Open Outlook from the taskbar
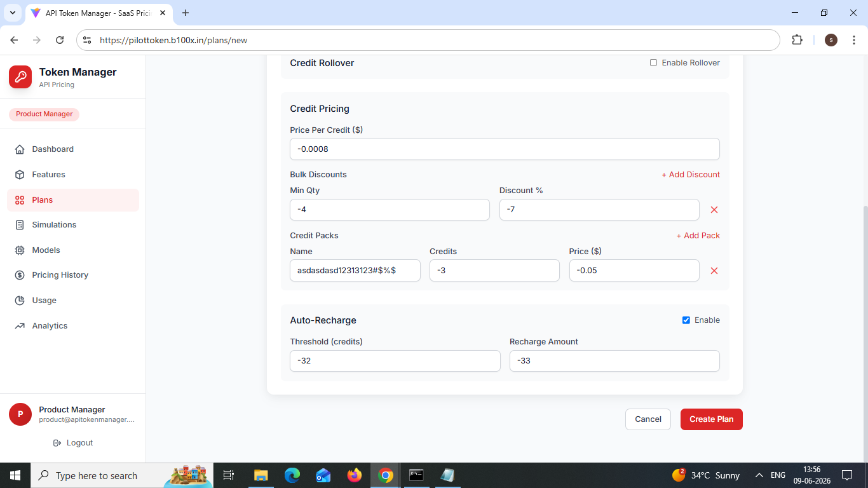The image size is (868, 488). (323, 475)
